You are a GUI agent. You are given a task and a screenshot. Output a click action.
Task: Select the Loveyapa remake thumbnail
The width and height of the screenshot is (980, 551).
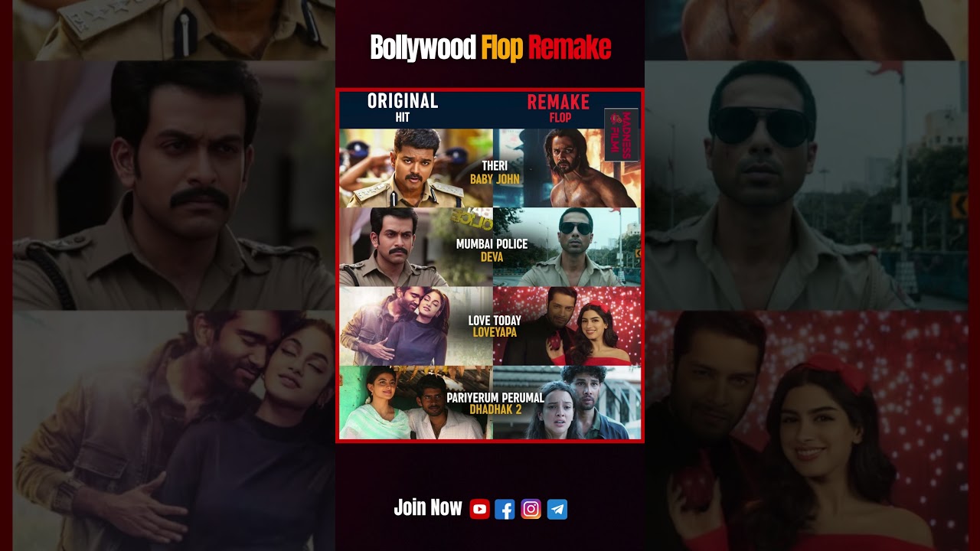(x=567, y=326)
